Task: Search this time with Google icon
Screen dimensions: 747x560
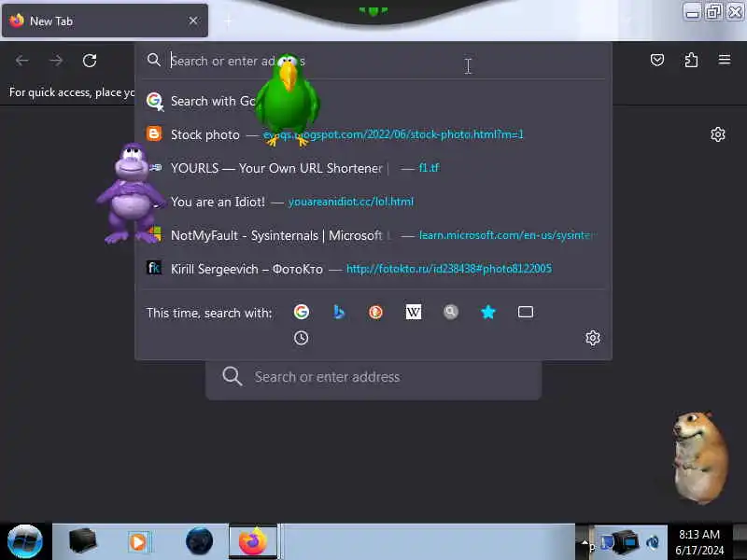Action: (x=301, y=312)
